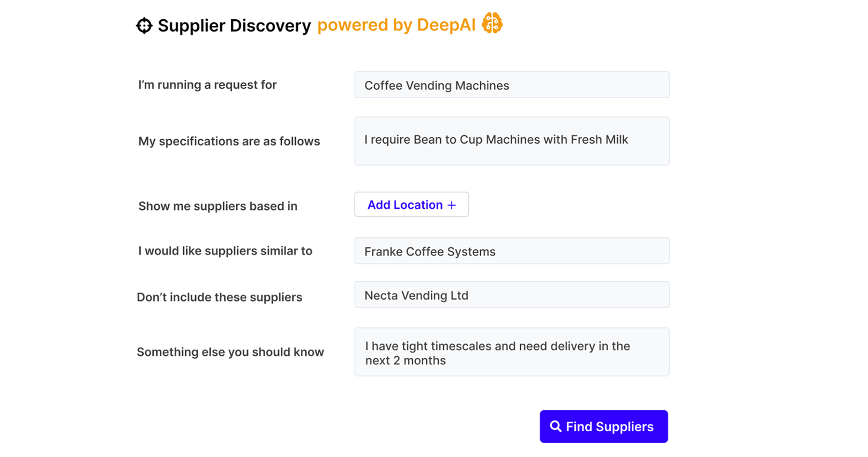This screenshot has width=868, height=457.
Task: Click the 'I'm running a request for' label
Action: tap(207, 85)
